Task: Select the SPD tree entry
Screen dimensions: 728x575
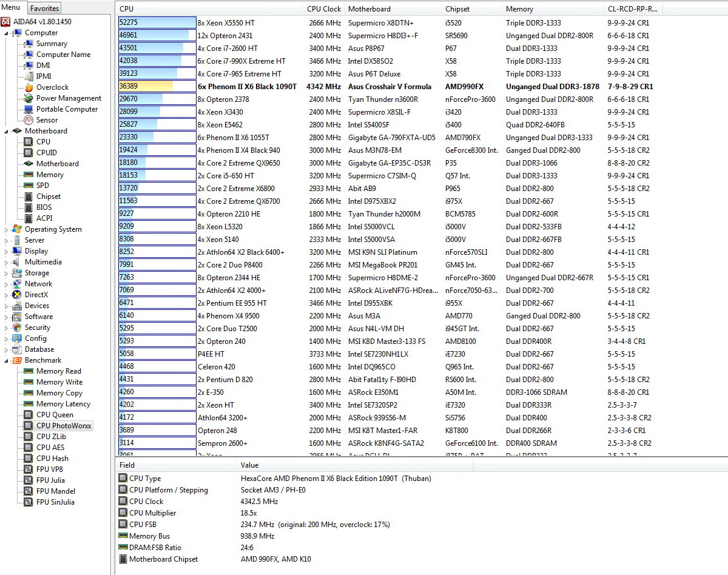Action: point(42,186)
